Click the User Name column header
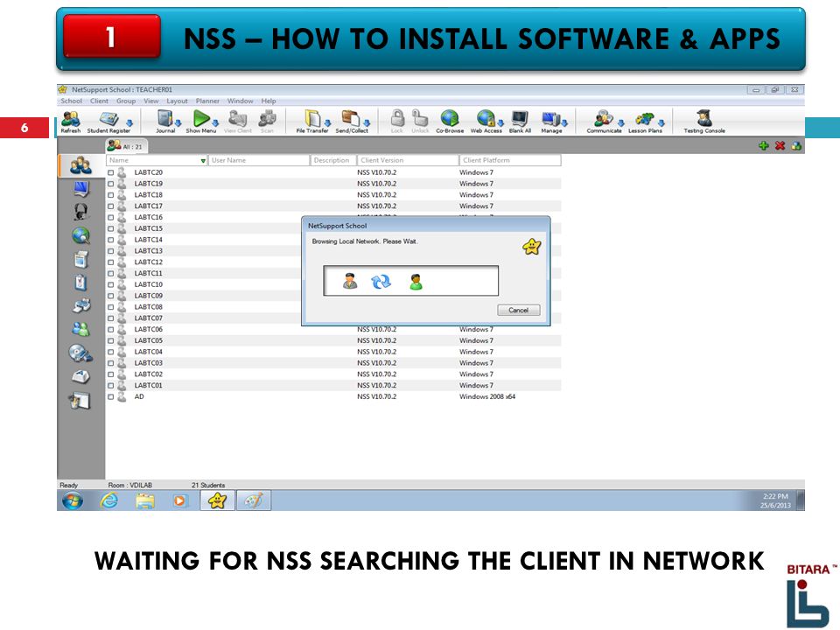Screen dimensions: 840x630 (259, 160)
